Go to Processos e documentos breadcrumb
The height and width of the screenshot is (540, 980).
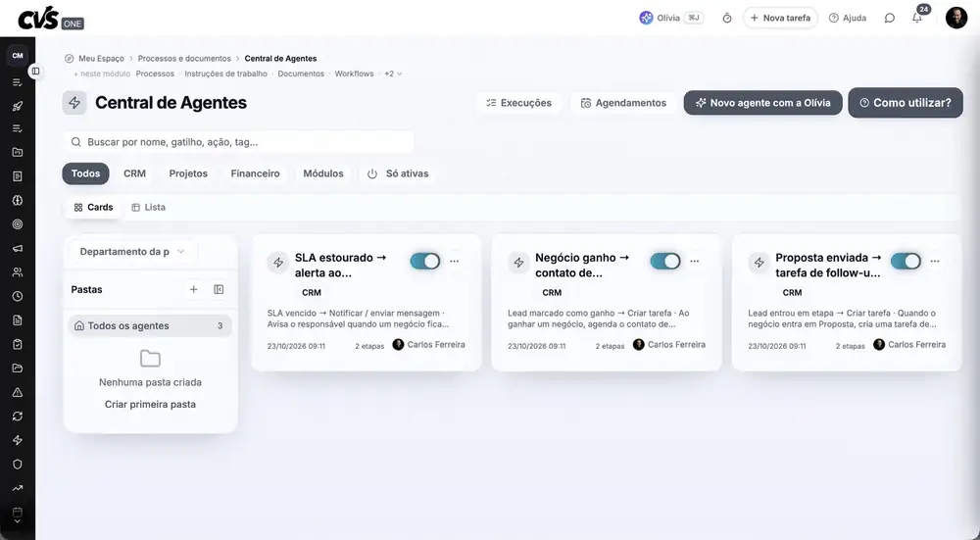[x=184, y=58]
